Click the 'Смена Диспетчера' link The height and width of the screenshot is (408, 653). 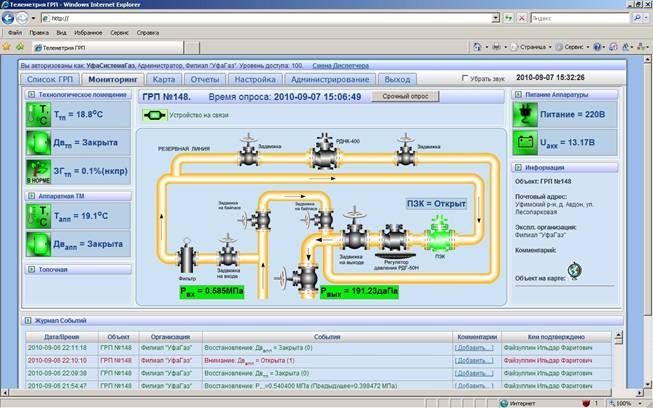pyautogui.click(x=340, y=66)
